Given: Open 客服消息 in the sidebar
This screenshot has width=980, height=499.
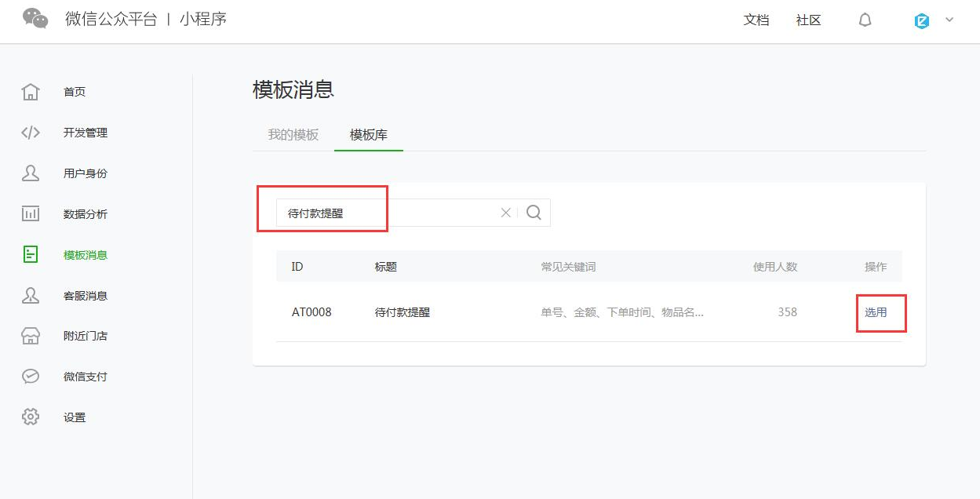Looking at the screenshot, I should 85,296.
